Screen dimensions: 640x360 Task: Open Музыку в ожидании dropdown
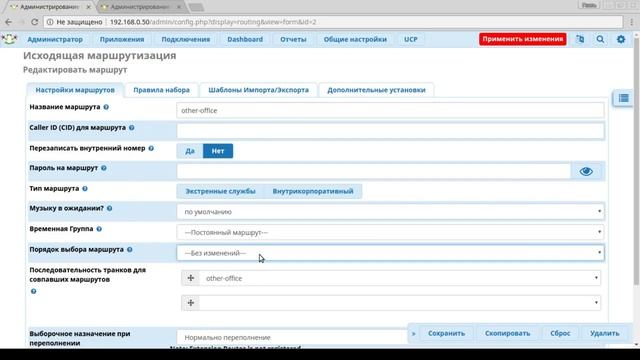tap(391, 211)
